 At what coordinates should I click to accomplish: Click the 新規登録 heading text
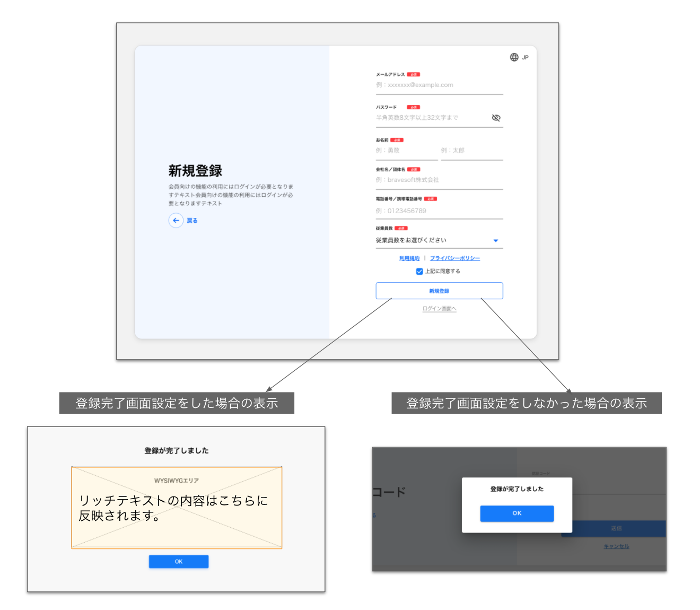coord(195,171)
